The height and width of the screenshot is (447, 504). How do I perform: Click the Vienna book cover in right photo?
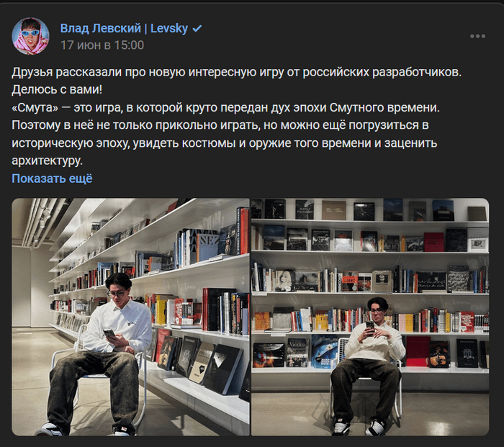point(297,353)
